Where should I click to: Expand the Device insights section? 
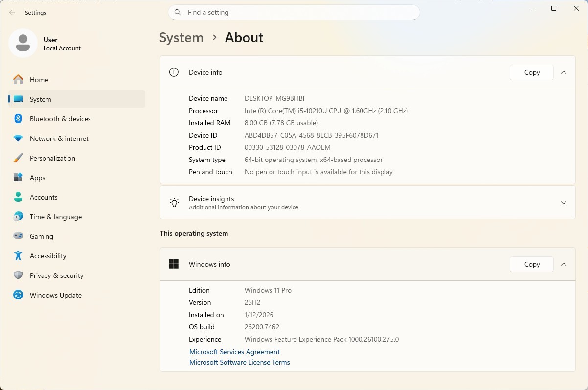coord(367,203)
